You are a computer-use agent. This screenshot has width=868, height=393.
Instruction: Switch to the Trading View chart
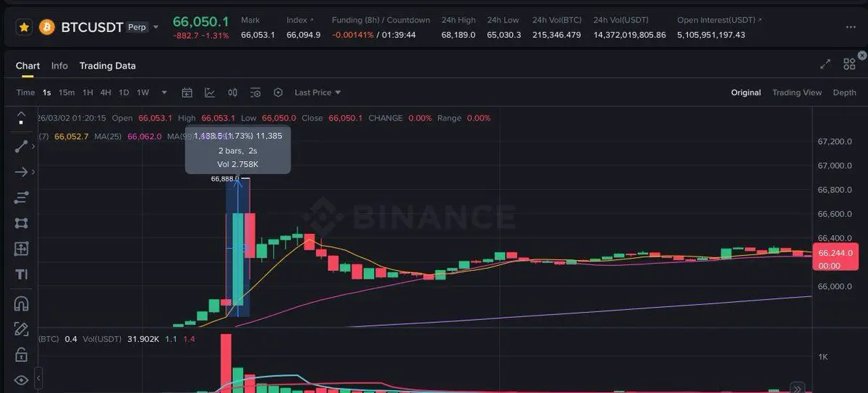pyautogui.click(x=797, y=92)
